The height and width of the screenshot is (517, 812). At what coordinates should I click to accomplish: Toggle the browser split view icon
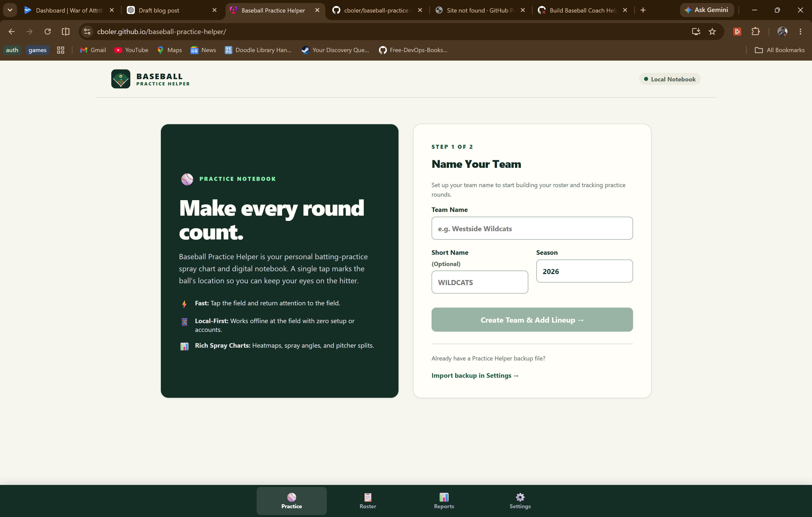click(66, 32)
